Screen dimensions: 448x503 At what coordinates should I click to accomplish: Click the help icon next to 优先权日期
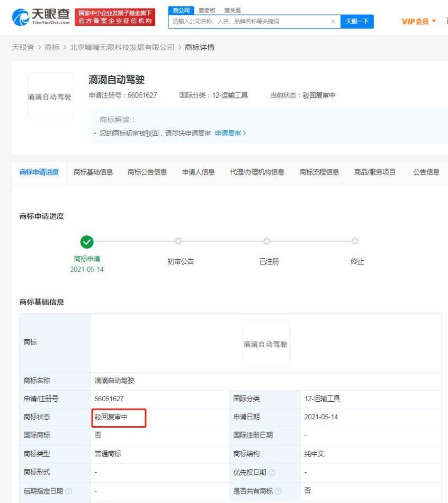pyautogui.click(x=272, y=472)
